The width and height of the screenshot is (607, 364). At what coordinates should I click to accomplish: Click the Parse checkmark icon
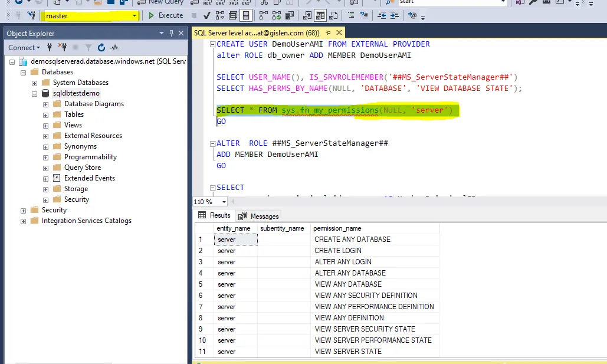tap(206, 15)
